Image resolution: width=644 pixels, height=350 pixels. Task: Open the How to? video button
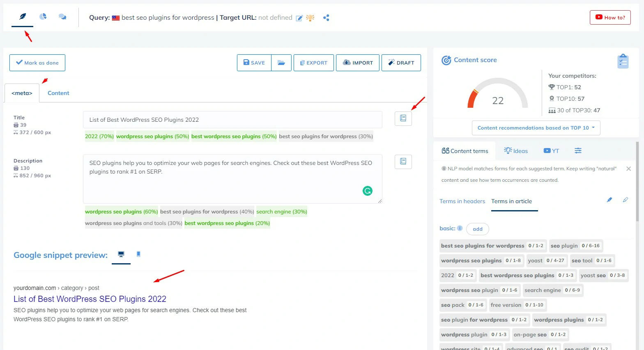click(x=610, y=17)
